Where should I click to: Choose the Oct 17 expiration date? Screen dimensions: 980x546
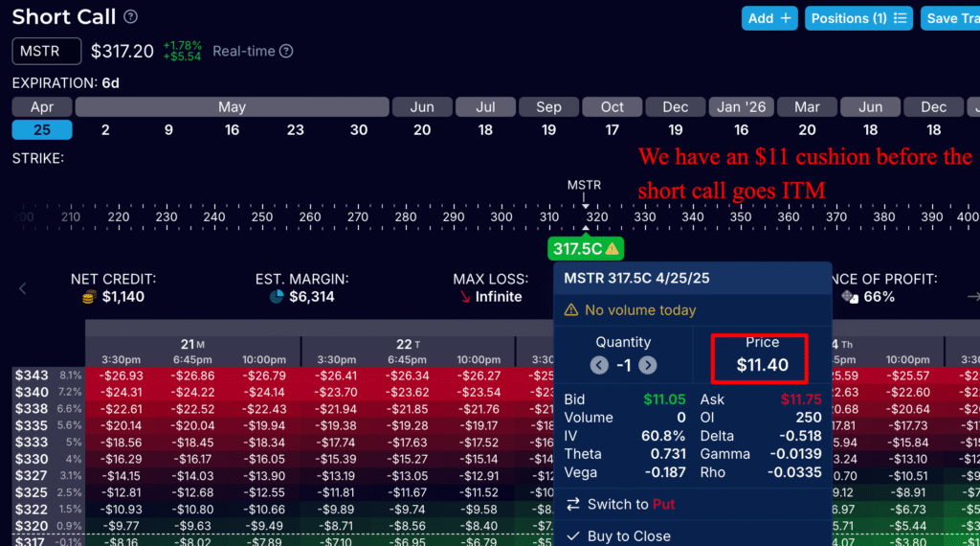pyautogui.click(x=612, y=130)
